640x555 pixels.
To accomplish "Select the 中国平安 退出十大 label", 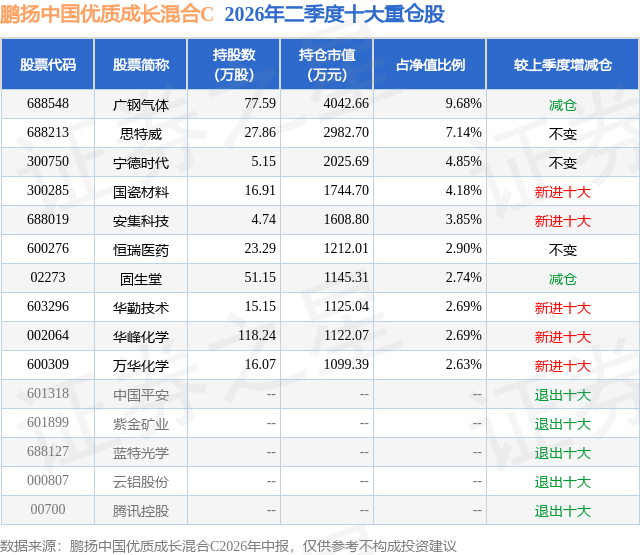I will 563,395.
